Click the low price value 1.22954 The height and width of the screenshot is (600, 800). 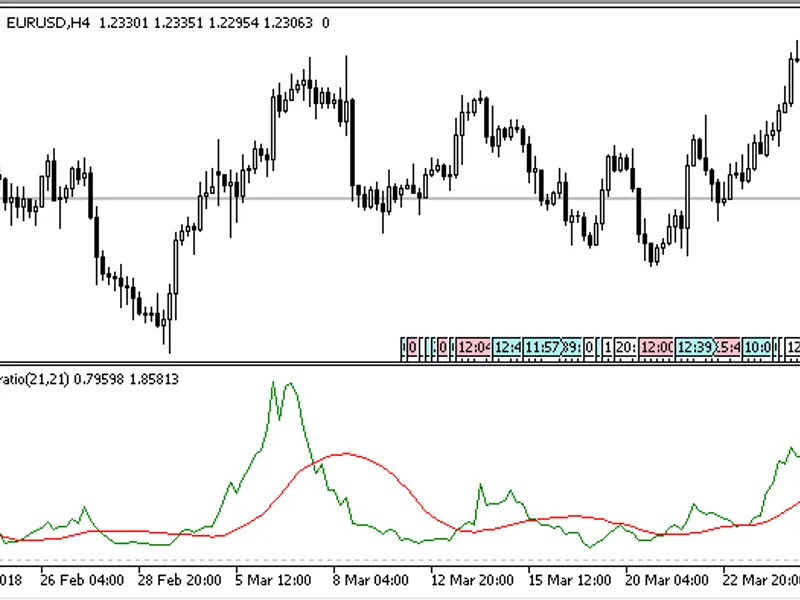pyautogui.click(x=234, y=23)
